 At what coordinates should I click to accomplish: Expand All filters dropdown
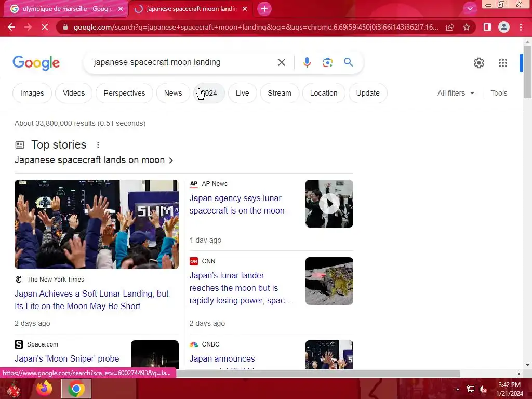(x=456, y=93)
